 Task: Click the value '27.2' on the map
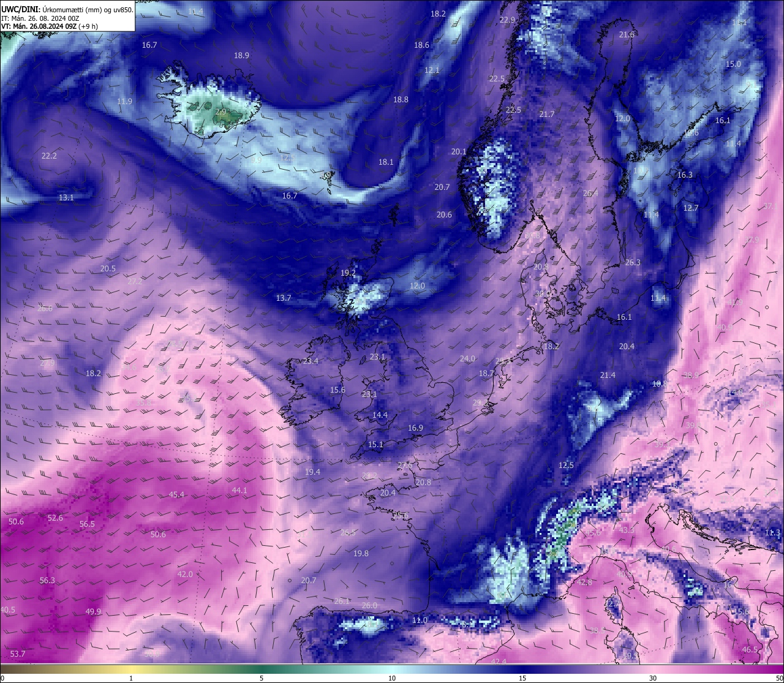[135, 281]
